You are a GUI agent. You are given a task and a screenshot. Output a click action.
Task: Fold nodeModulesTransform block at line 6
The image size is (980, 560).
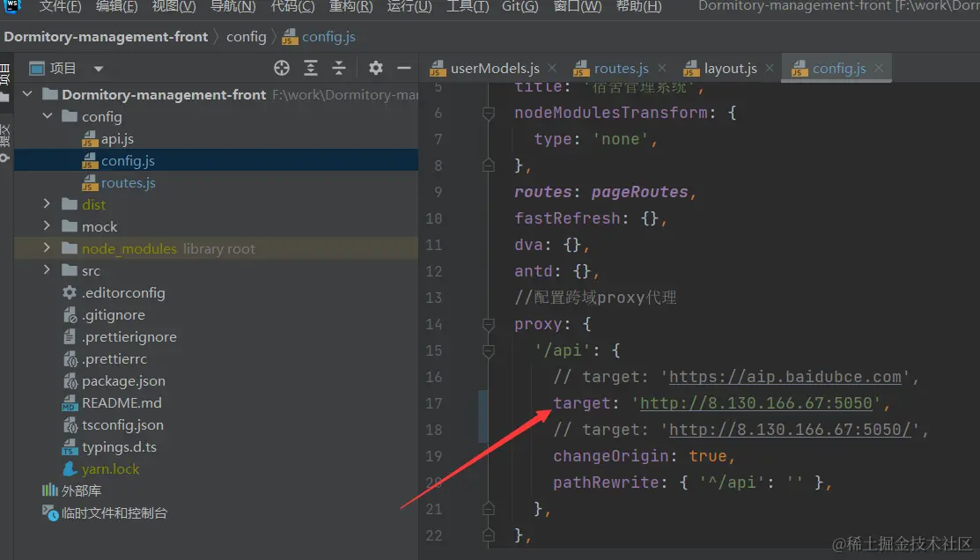click(x=488, y=113)
